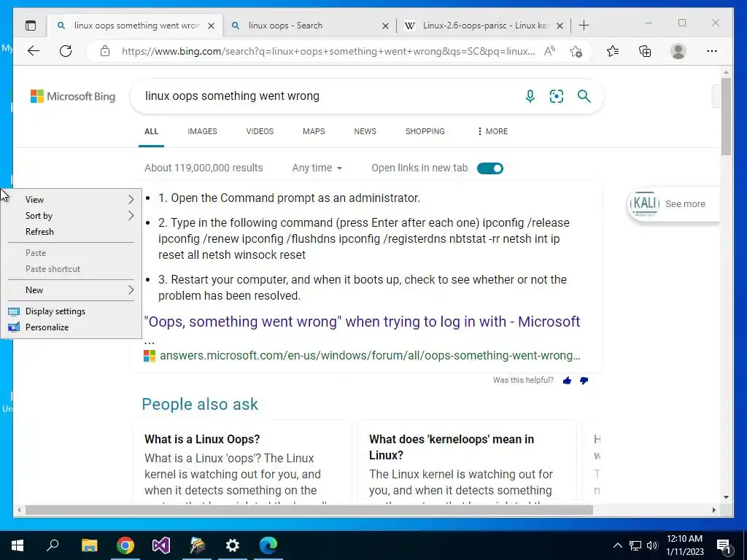The width and height of the screenshot is (747, 560).
Task: Click the Kali See more button
Action: 673,204
